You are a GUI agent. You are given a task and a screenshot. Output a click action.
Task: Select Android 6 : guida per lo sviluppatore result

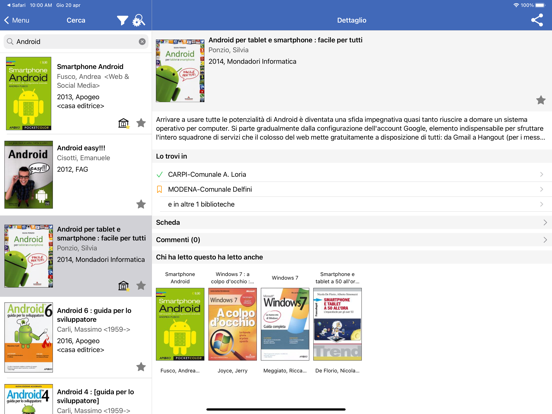tap(76, 337)
